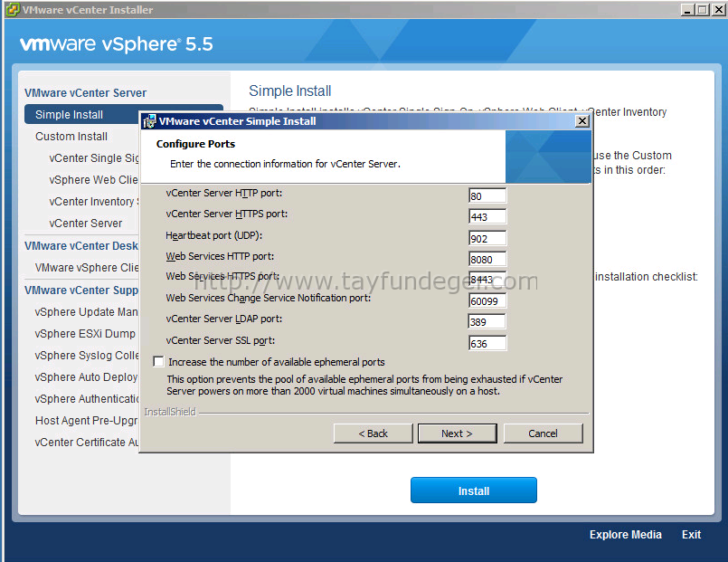
Task: Click the "Configure Ports" dialog heading
Action: point(195,144)
